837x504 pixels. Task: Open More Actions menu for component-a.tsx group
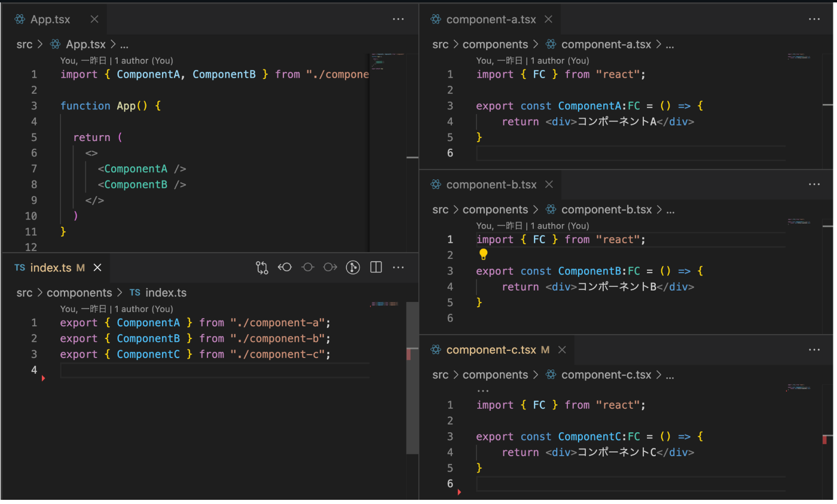(814, 19)
